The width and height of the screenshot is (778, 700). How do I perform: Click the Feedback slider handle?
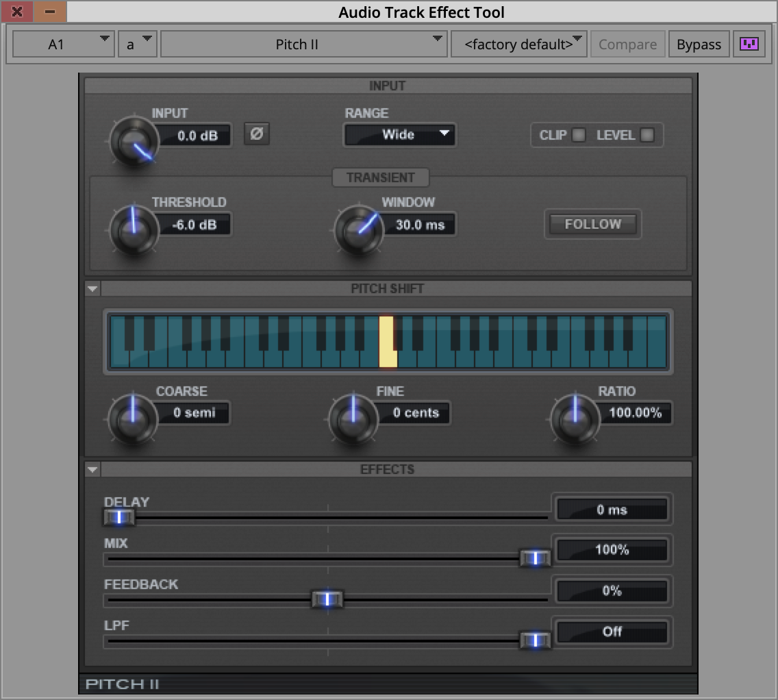(327, 599)
